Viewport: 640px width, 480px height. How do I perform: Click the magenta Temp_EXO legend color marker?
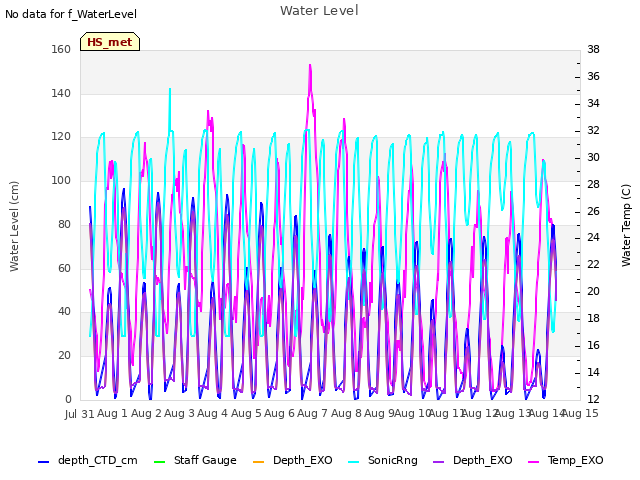tap(533, 462)
